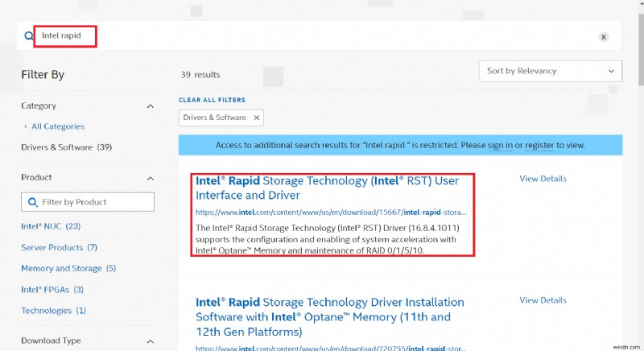644x351 pixels.
Task: Click the 39 results count text
Action: click(200, 75)
